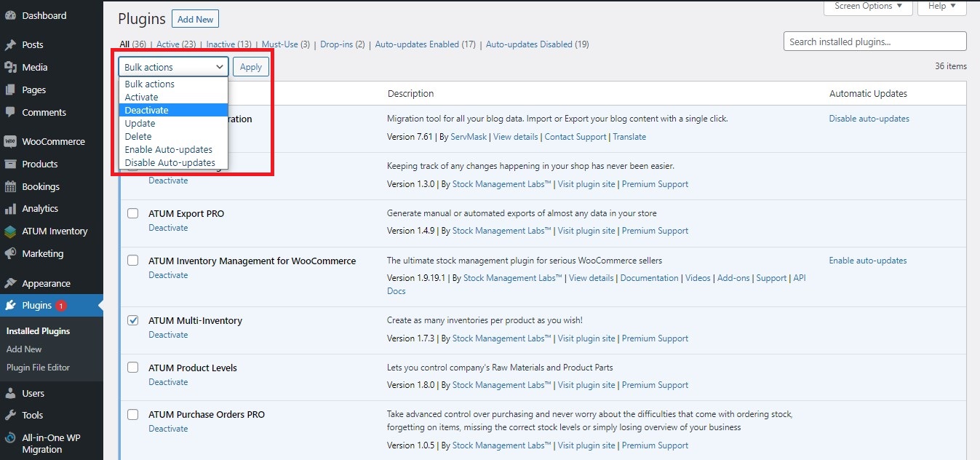Deactivate the ATUM Product Levels plugin
Image resolution: width=980 pixels, height=460 pixels.
tap(168, 382)
